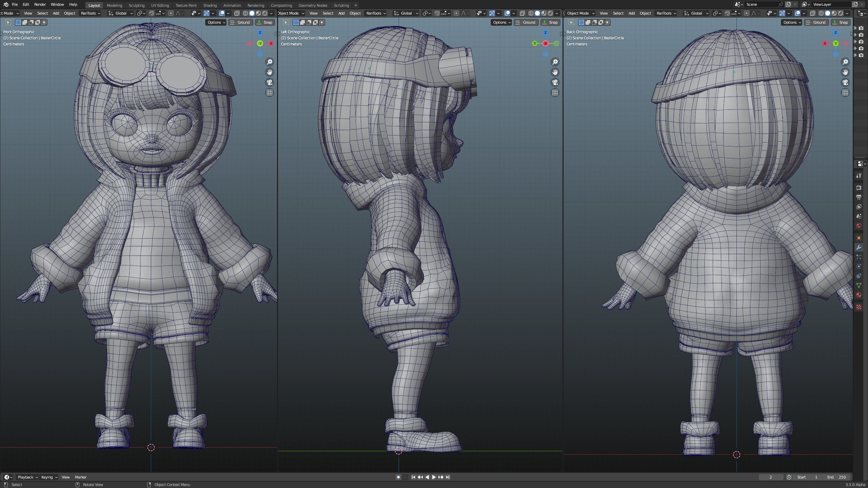Image resolution: width=868 pixels, height=488 pixels.
Task: Click Ground button in Front viewport
Action: point(240,22)
